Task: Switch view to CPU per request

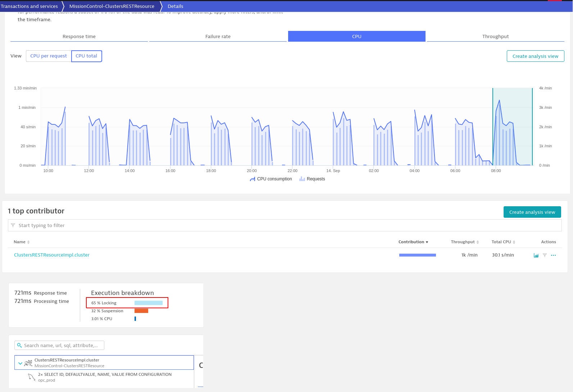Action: [49, 56]
